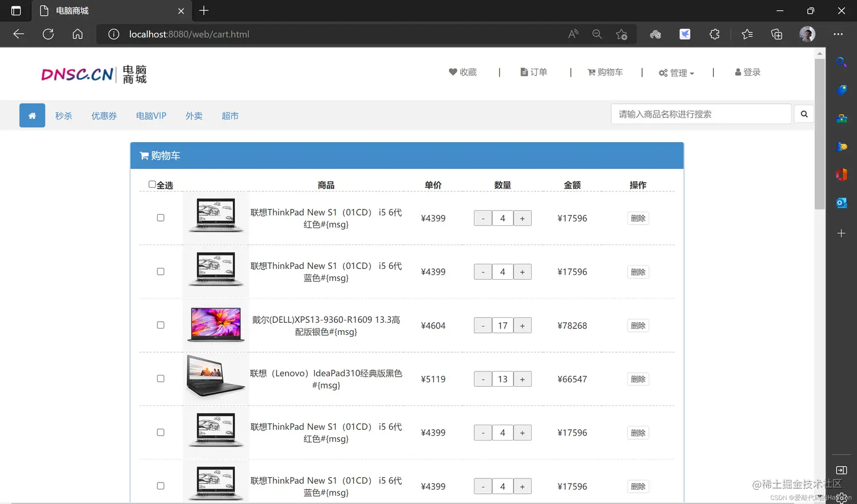The image size is (857, 504).
Task: Check the last ThinkPad 蓝色 item checkbox
Action: [160, 486]
